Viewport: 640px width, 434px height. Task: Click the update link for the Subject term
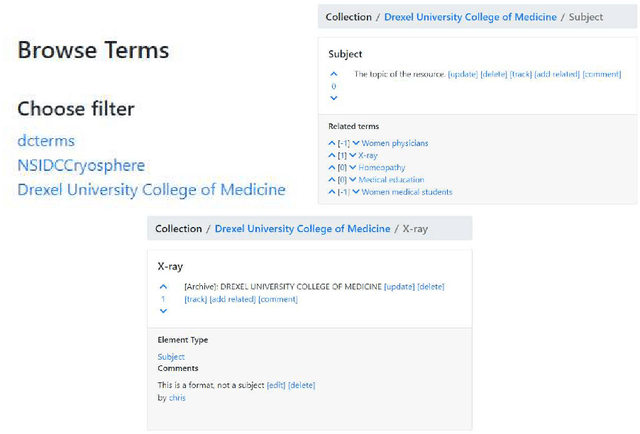click(462, 74)
